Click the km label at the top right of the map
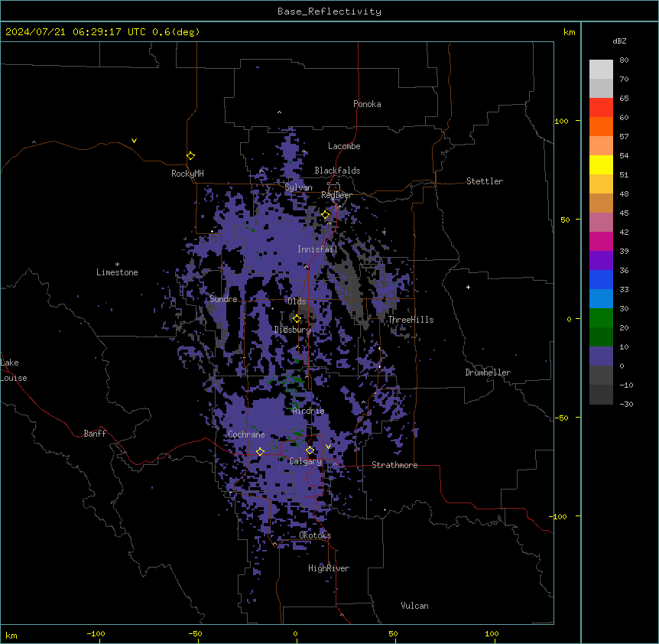This screenshot has width=659, height=644. [570, 32]
